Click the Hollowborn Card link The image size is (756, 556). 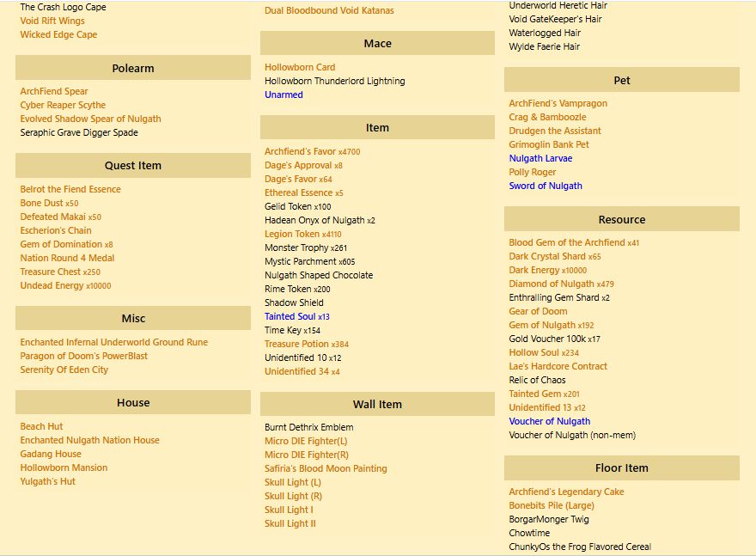coord(300,67)
